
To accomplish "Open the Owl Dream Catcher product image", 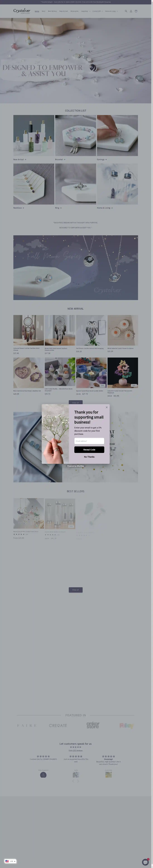I will click(x=91, y=330).
